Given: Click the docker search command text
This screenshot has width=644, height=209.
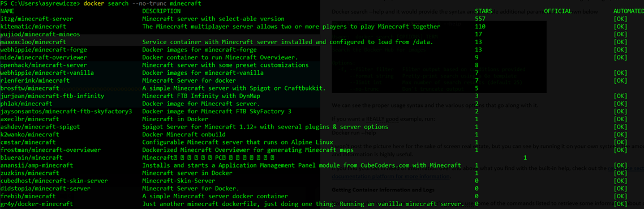Looking at the screenshot, I should [142, 4].
